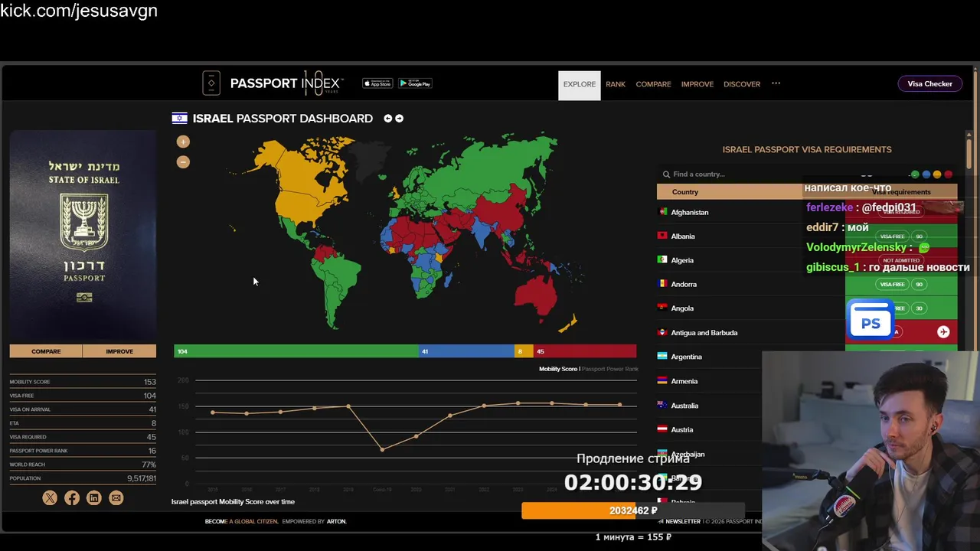Select Algeria in the country list
980x551 pixels.
[x=682, y=260]
